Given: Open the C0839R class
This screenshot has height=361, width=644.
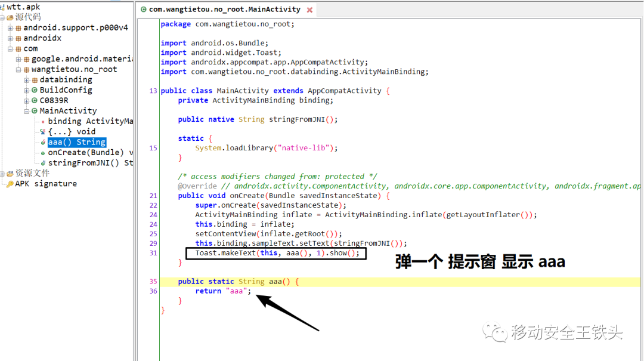Looking at the screenshot, I should 54,100.
